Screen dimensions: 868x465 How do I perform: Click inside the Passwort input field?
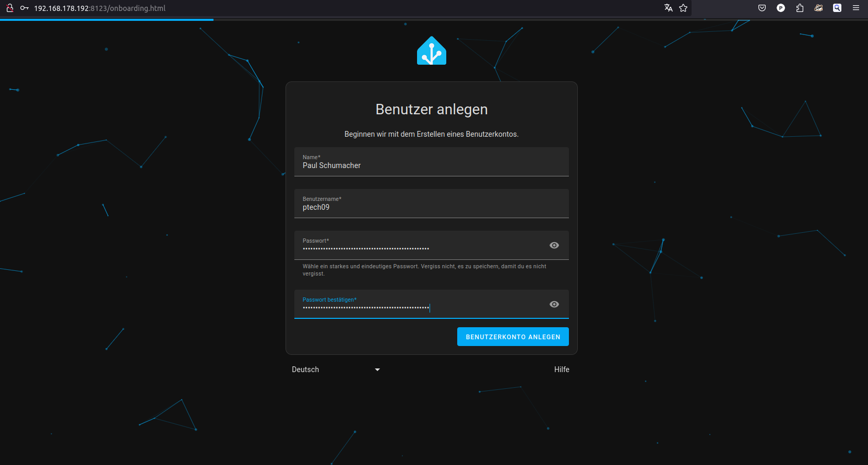418,248
